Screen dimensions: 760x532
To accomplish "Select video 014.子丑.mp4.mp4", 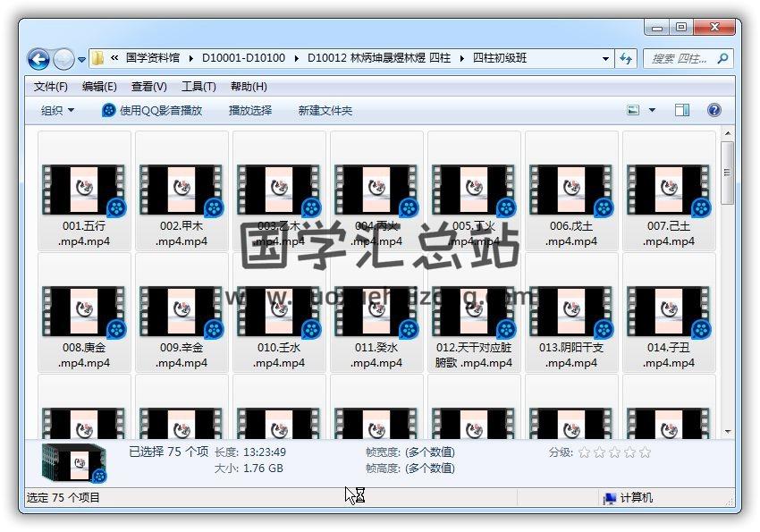I will [x=669, y=313].
